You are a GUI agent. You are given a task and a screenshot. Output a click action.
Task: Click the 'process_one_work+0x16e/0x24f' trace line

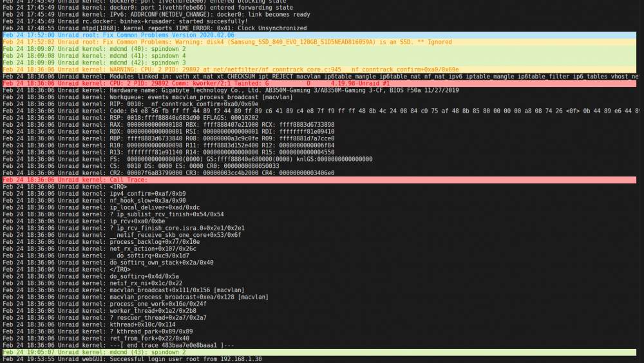click(105, 304)
